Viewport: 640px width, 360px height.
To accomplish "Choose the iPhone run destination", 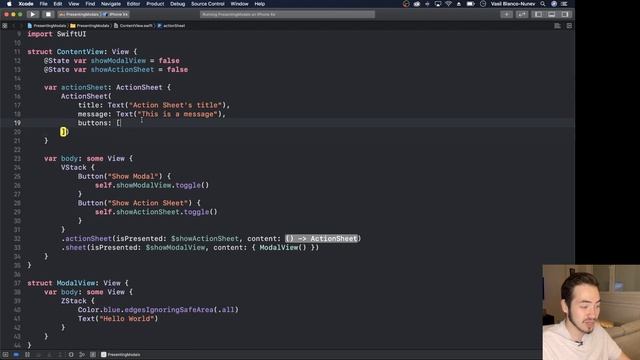I will tap(116, 14).
